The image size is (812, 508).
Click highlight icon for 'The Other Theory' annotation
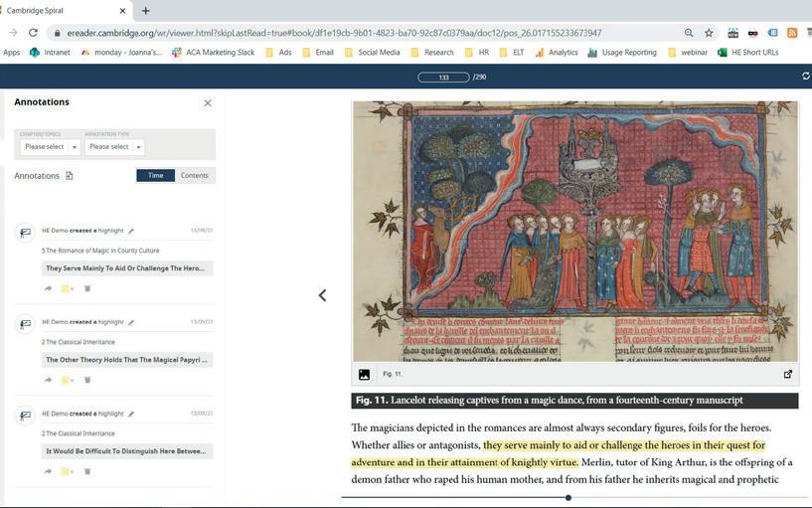25,324
